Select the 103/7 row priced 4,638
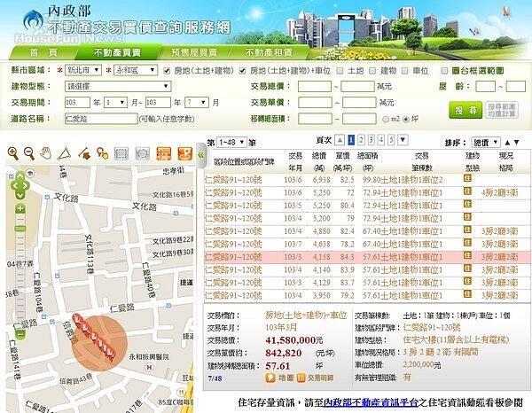Screen dimensions: 532x413 367,244
